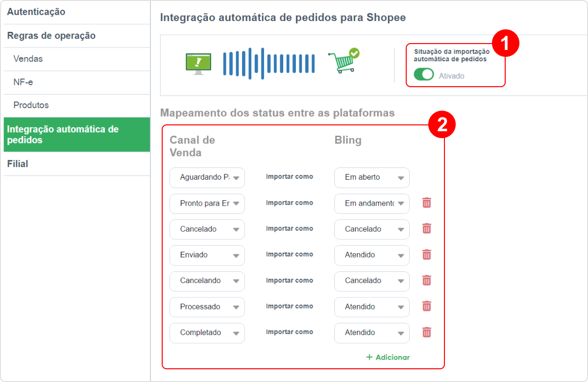Click the page title about Shopee integration
The height and width of the screenshot is (382, 588).
[x=283, y=18]
